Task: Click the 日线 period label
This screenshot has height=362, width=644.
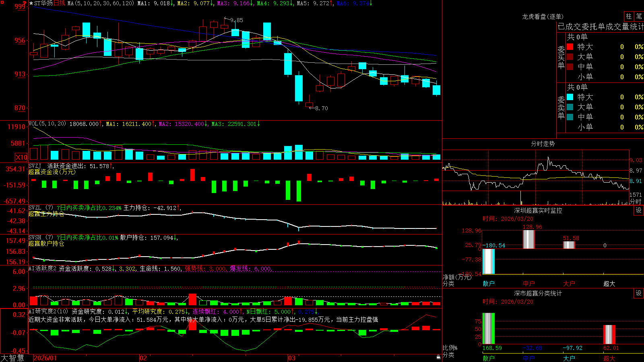Action: tap(59, 3)
